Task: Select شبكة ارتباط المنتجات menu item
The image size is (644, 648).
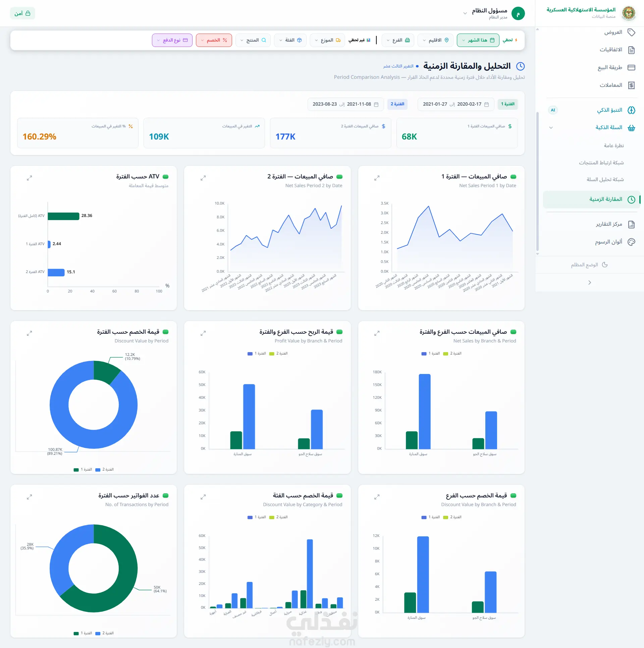Action: (601, 163)
